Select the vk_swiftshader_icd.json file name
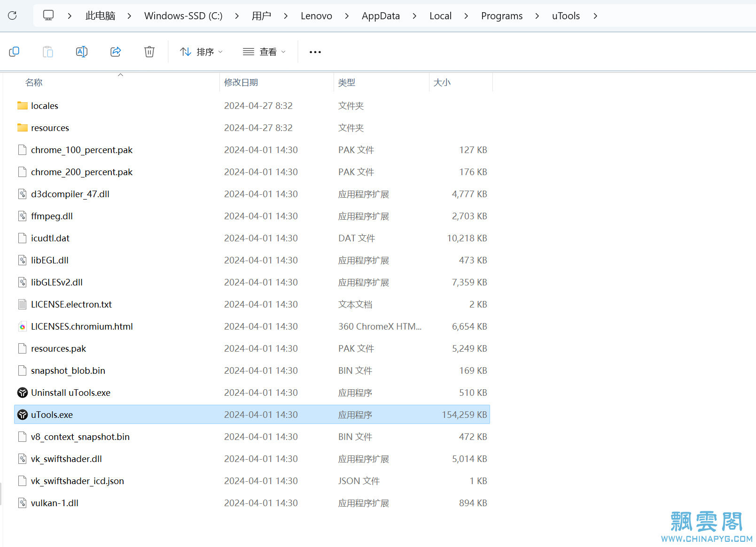756x547 pixels. (78, 481)
